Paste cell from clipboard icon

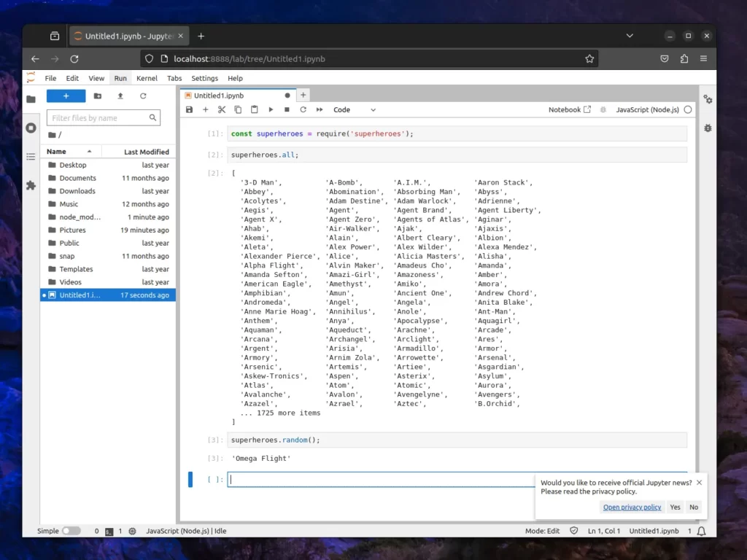pos(255,109)
